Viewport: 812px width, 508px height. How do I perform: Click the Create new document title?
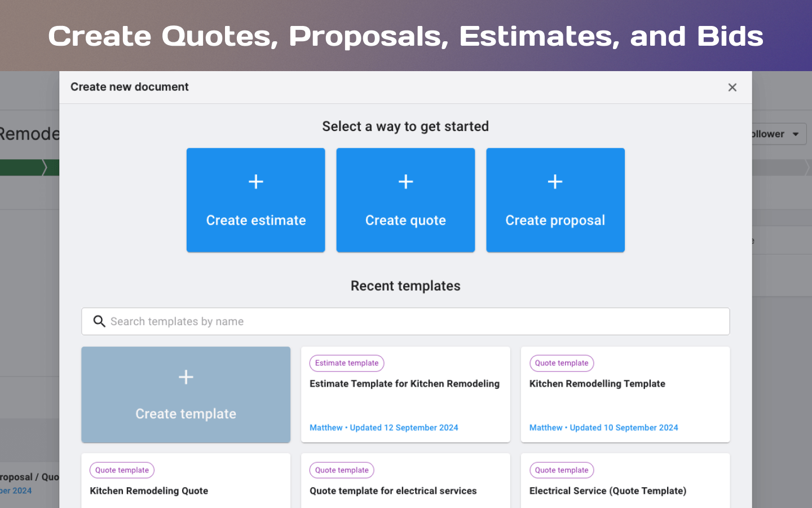130,87
